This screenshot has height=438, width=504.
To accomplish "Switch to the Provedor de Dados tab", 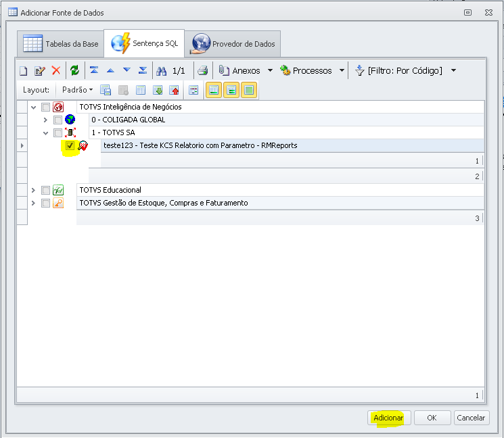I will [x=233, y=44].
